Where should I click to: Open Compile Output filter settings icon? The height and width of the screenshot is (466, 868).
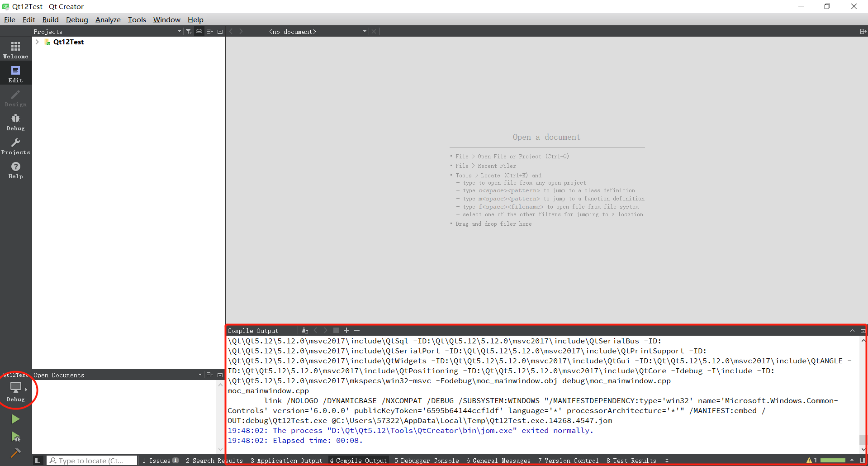[305, 330]
